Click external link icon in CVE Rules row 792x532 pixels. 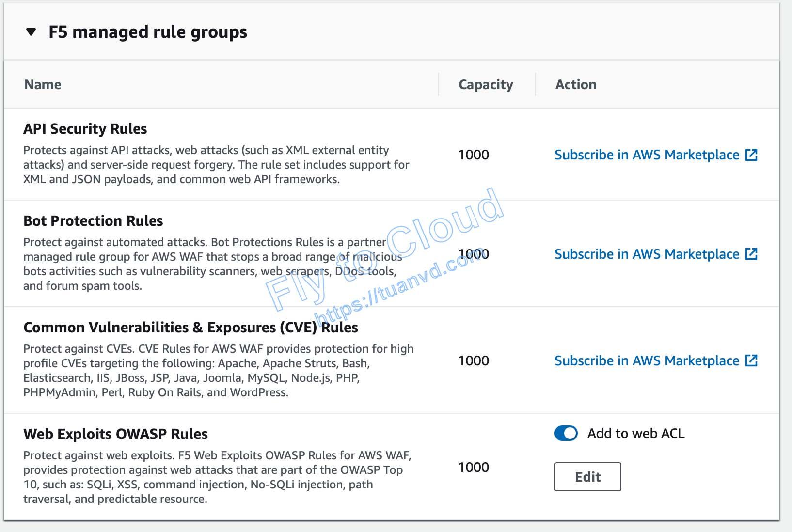click(x=751, y=360)
